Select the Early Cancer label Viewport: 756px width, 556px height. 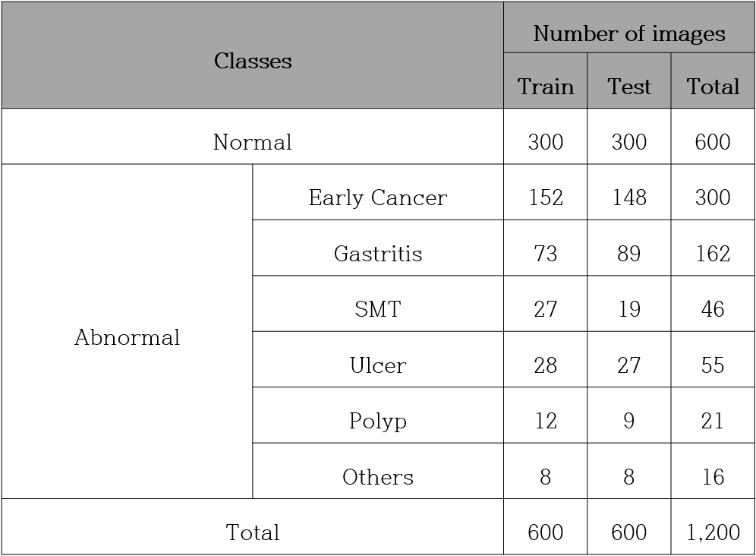(x=378, y=192)
